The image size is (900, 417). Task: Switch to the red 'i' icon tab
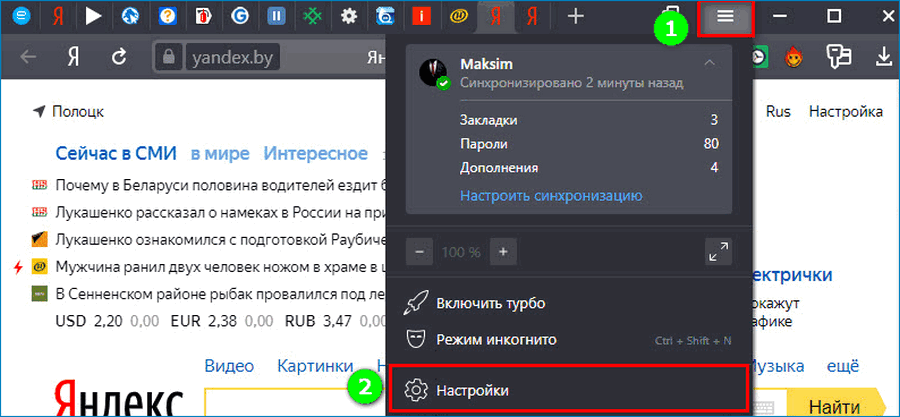click(421, 17)
